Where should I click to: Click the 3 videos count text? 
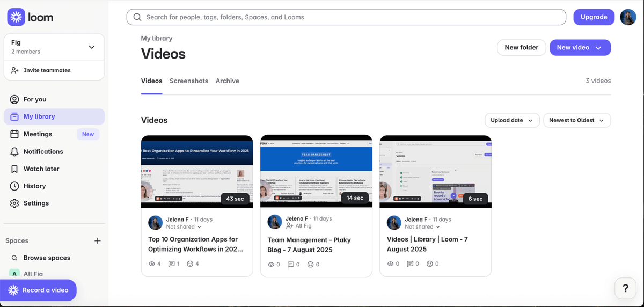click(598, 81)
